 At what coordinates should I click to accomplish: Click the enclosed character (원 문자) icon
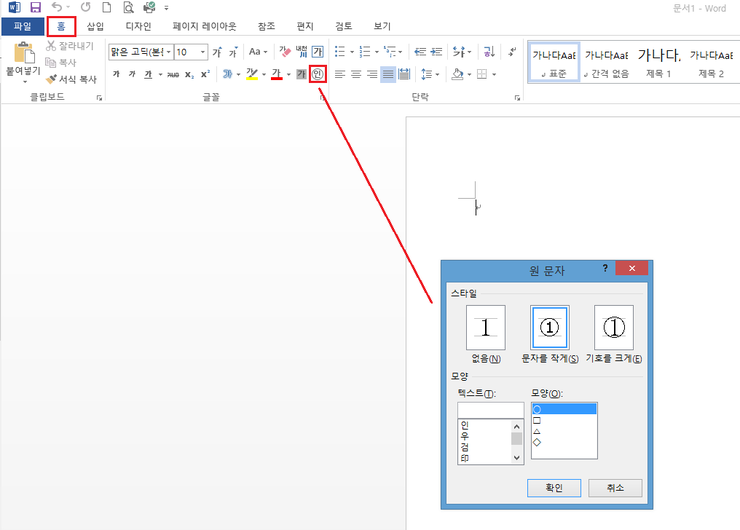click(318, 74)
